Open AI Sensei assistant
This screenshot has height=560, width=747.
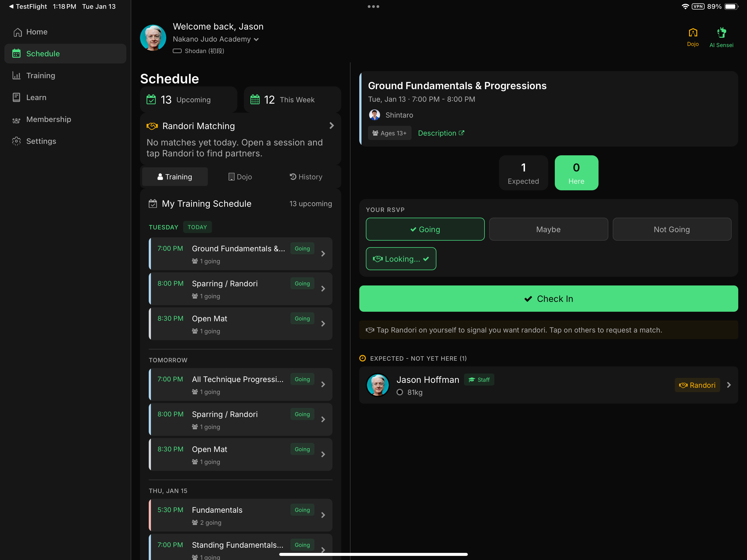pyautogui.click(x=721, y=37)
